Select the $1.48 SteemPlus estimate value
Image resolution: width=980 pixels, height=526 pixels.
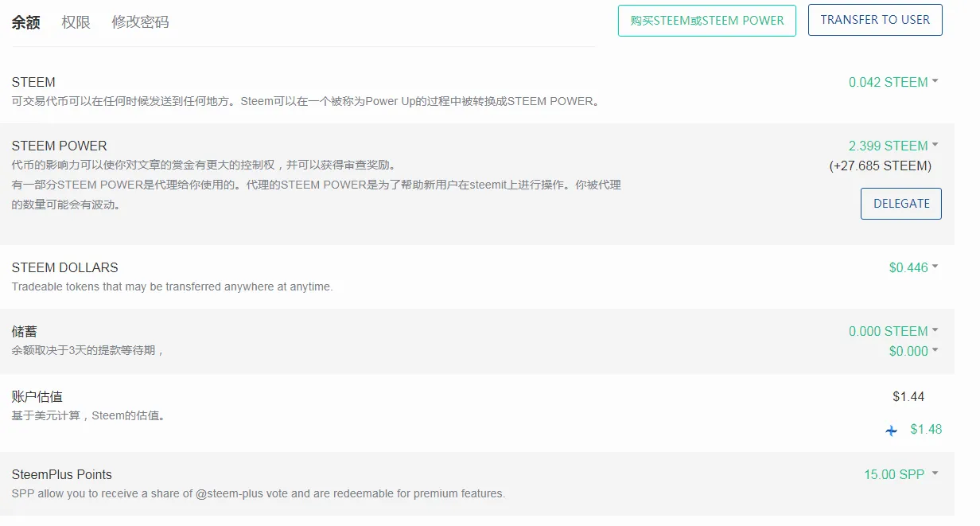click(926, 430)
